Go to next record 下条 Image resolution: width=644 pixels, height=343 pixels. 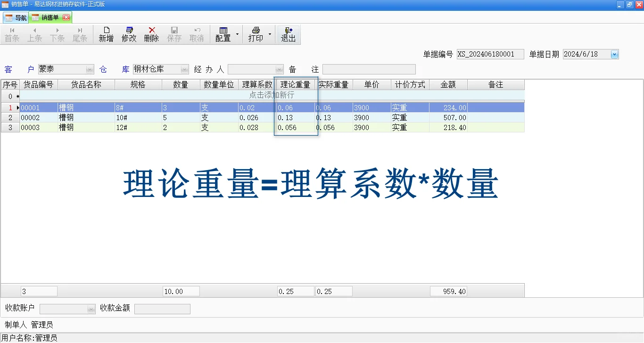(57, 35)
